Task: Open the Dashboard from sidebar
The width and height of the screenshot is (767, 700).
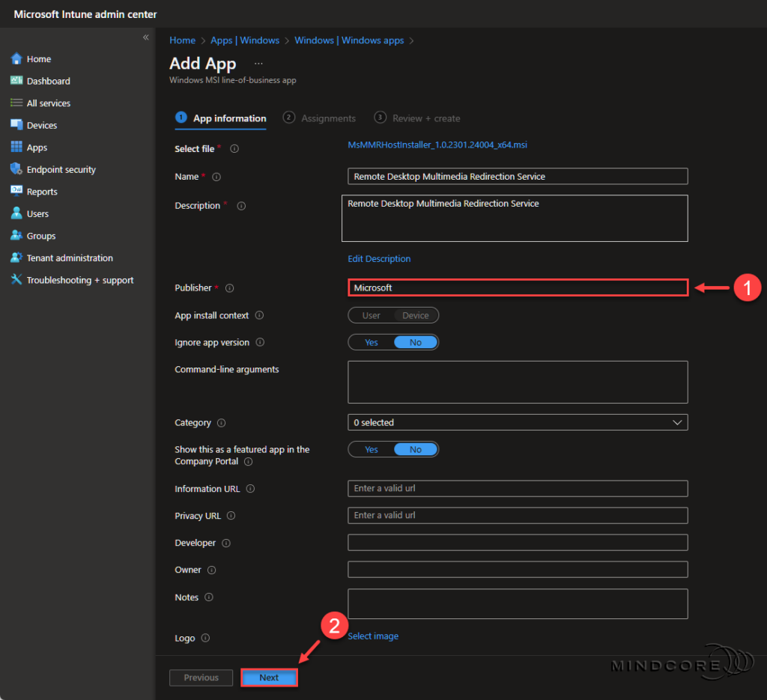Action: [47, 81]
